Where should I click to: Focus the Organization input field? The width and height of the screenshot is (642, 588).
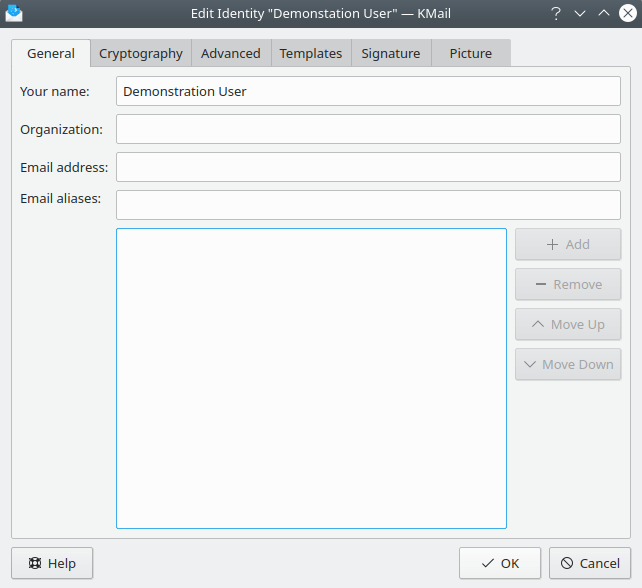click(368, 129)
